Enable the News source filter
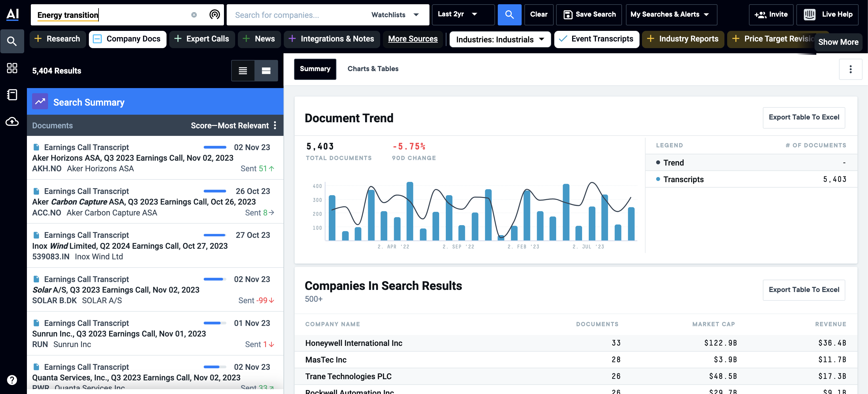Viewport: 868px width, 394px height. [259, 39]
